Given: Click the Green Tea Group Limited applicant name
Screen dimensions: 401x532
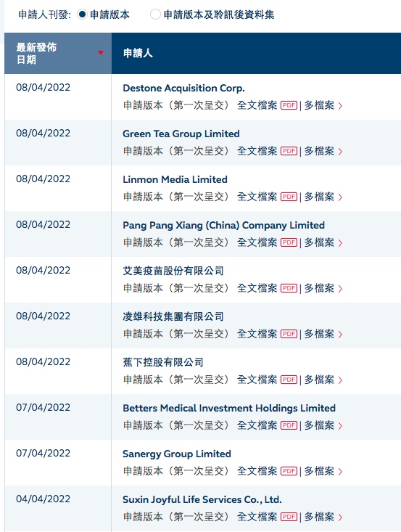Looking at the screenshot, I should tap(181, 134).
